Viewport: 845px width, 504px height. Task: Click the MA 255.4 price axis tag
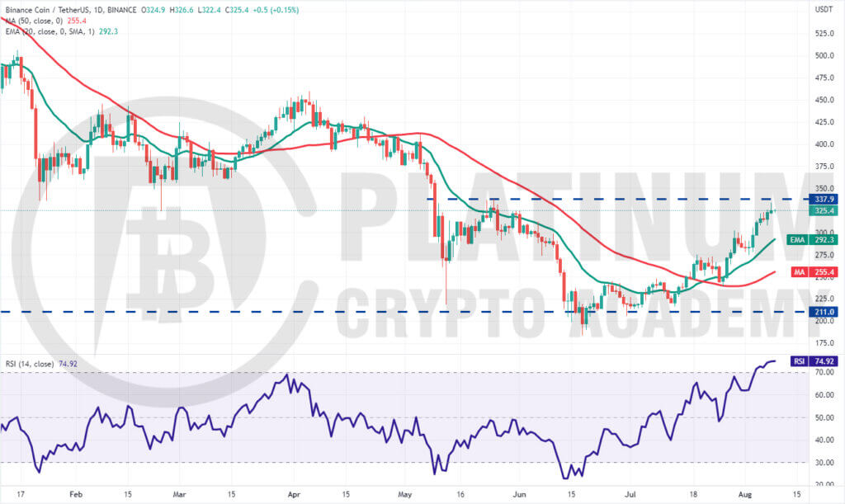[814, 272]
